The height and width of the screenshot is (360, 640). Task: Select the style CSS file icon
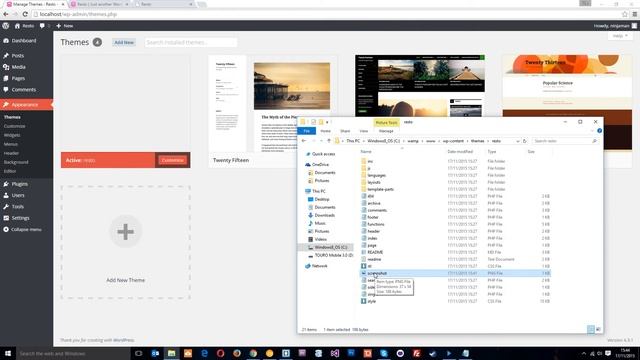pos(364,301)
